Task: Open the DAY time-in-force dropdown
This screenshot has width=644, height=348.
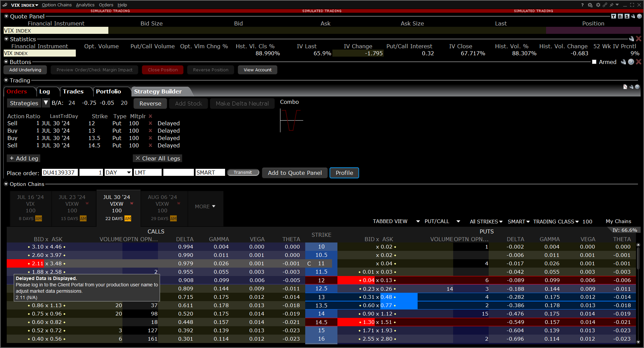Action: (x=128, y=172)
